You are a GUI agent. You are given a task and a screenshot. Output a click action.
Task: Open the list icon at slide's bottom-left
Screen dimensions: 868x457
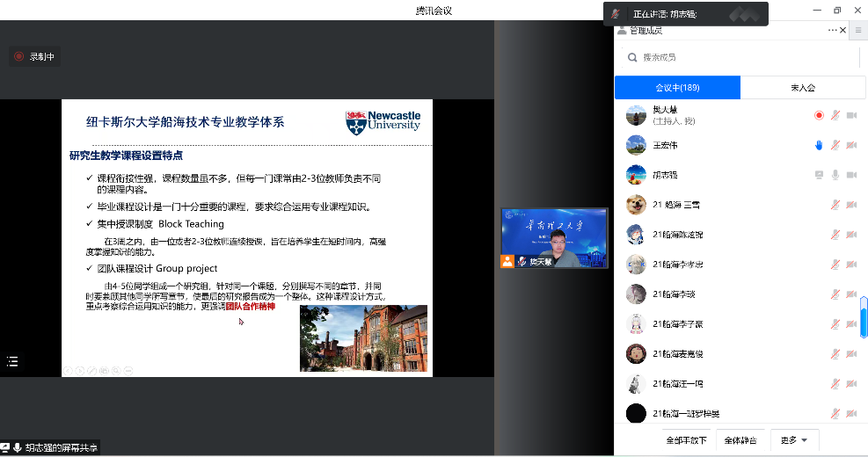pyautogui.click(x=12, y=361)
